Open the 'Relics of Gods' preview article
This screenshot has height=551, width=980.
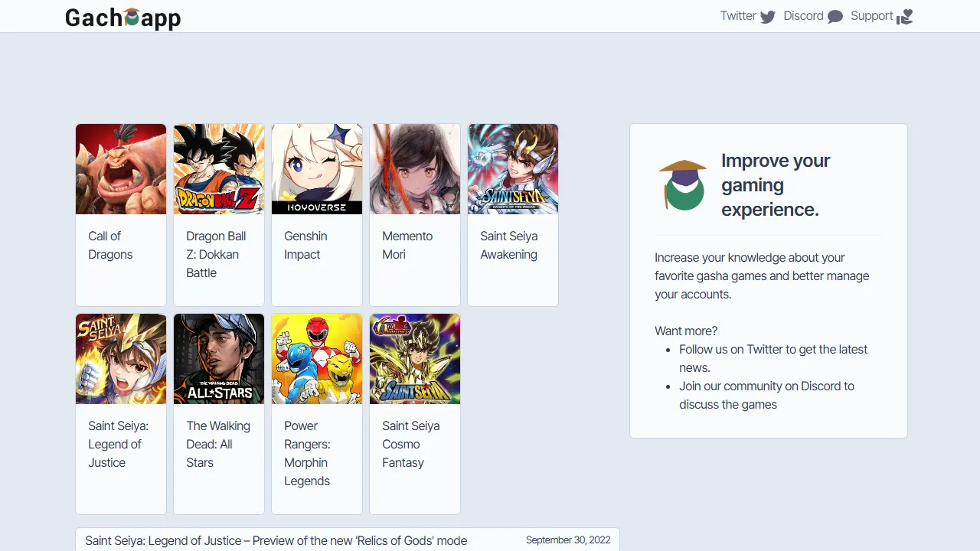click(x=276, y=540)
